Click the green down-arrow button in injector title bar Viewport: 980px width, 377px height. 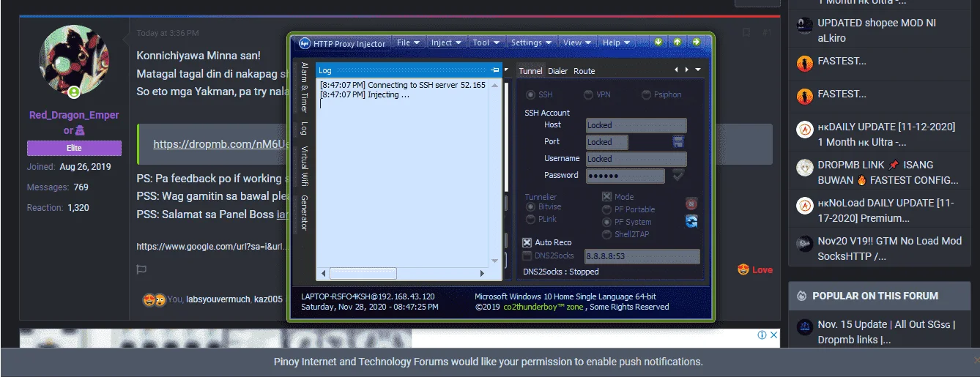click(x=658, y=42)
